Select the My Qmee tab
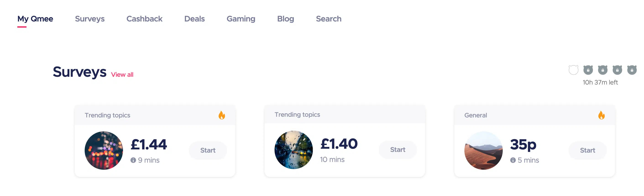644x196 pixels. pos(35,19)
